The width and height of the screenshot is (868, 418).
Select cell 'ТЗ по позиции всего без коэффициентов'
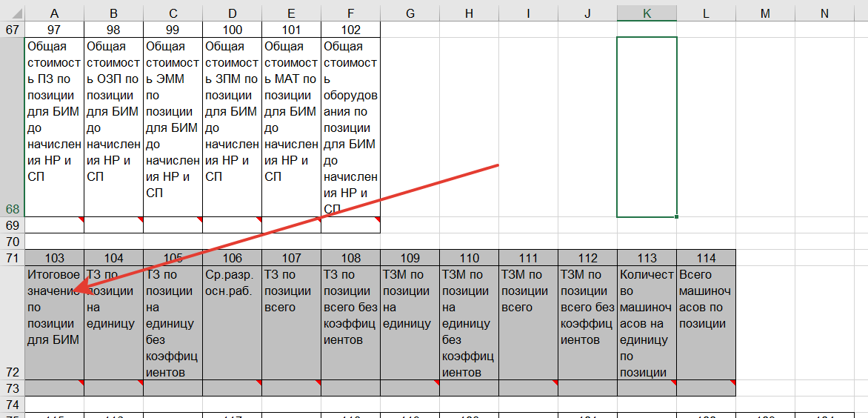click(x=350, y=323)
